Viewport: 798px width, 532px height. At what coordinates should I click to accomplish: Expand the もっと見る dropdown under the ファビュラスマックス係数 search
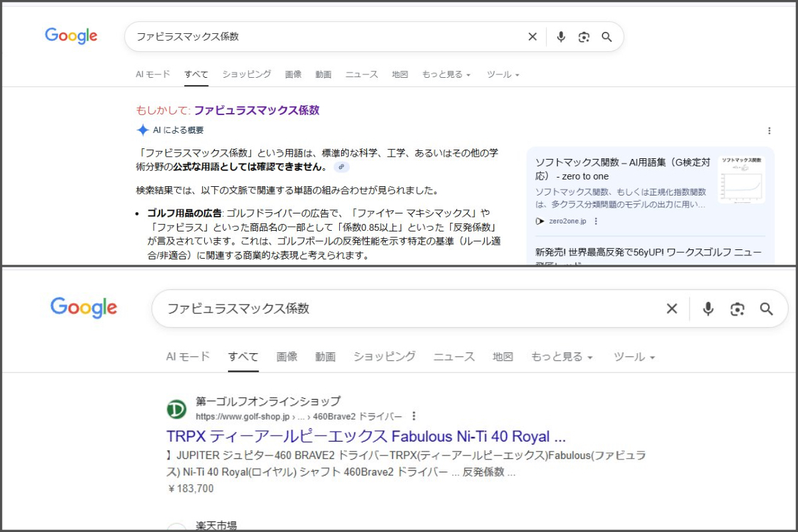click(x=561, y=357)
